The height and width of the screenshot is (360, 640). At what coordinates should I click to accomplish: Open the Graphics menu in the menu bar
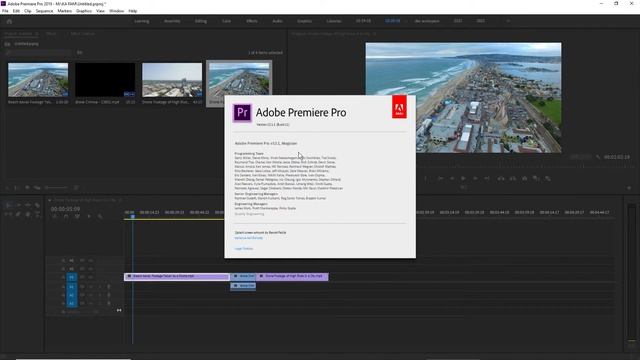click(84, 11)
